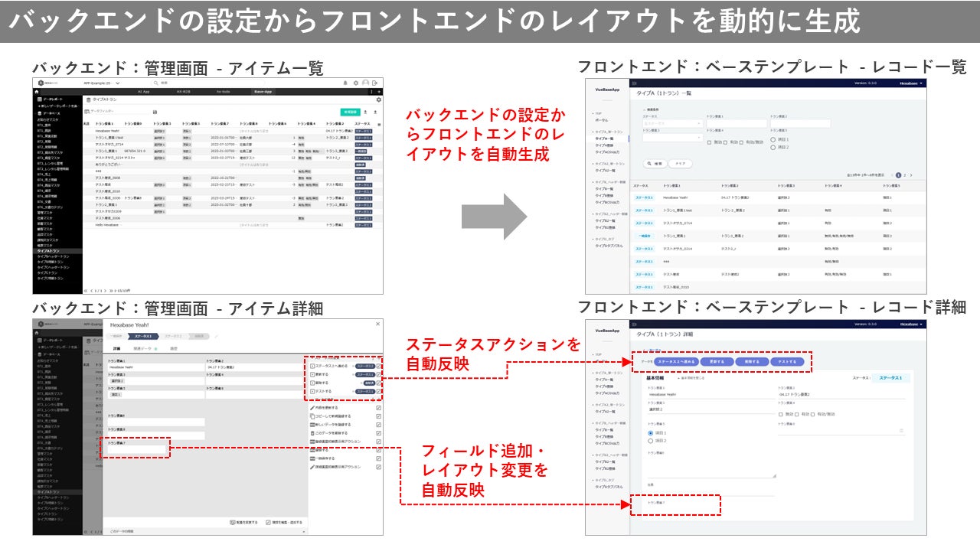Click upload icon in backend item list
Screen dimensions: 980x551
375,112
